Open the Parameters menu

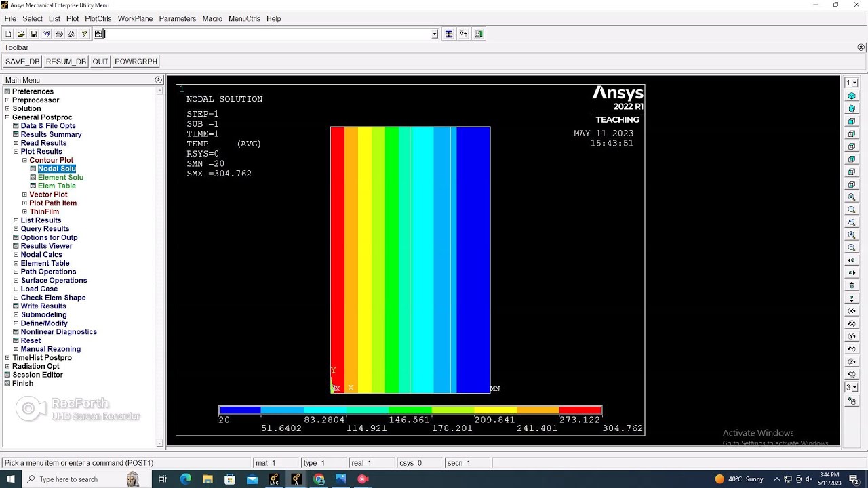click(178, 19)
